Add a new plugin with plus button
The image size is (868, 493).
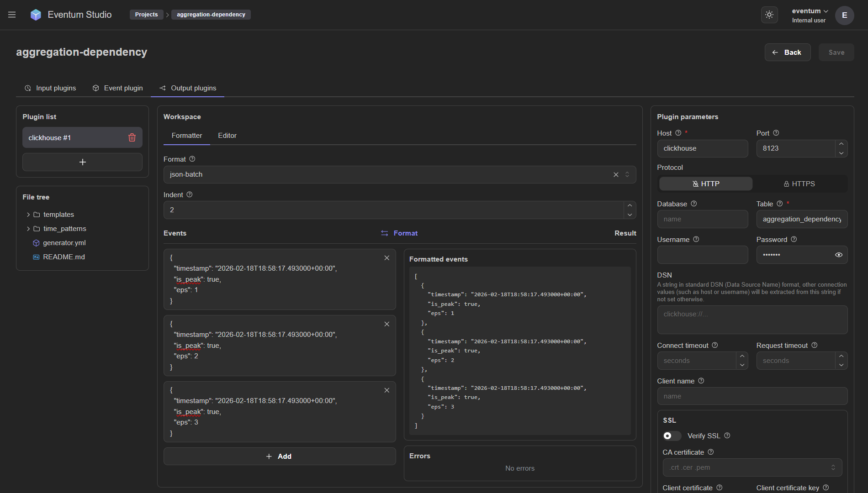[82, 162]
